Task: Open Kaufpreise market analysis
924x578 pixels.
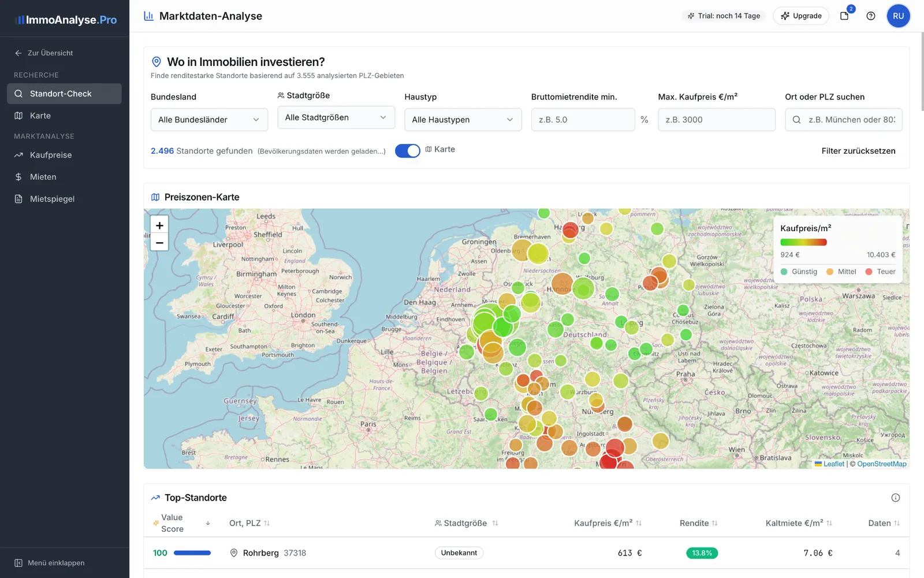Action: point(64,155)
